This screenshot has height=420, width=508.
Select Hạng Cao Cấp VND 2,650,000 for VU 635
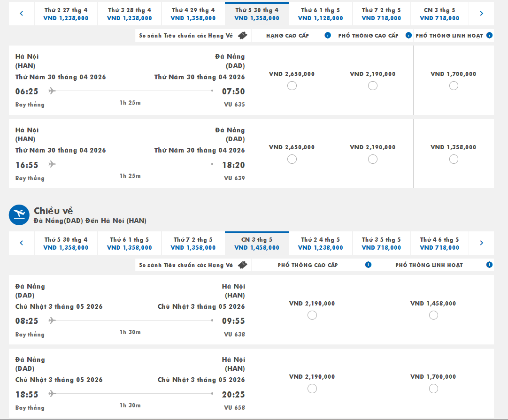click(x=292, y=86)
